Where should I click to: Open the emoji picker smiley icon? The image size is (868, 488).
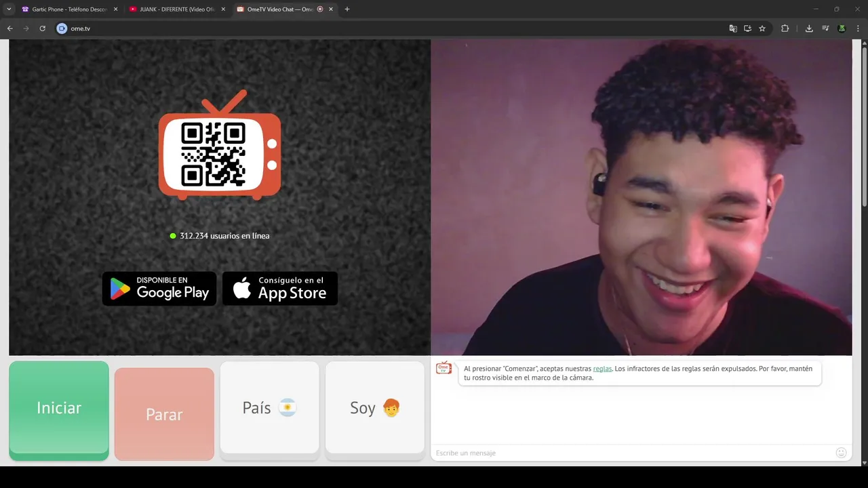tap(842, 453)
